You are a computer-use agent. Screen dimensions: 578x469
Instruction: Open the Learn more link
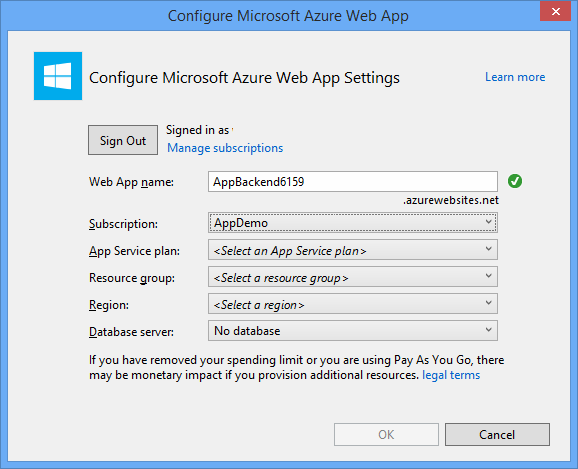click(x=515, y=77)
